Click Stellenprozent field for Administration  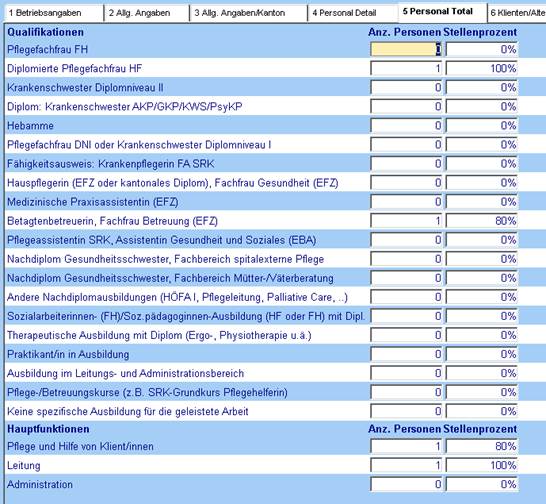point(482,484)
